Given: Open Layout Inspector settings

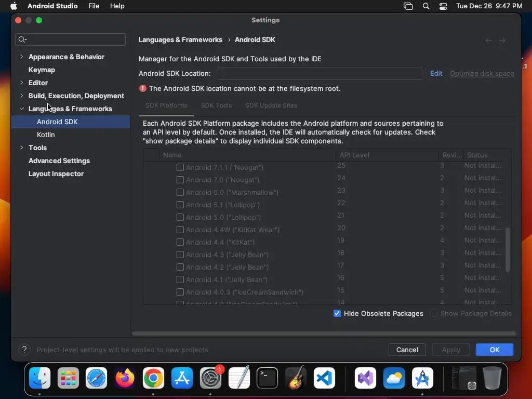Looking at the screenshot, I should [56, 174].
